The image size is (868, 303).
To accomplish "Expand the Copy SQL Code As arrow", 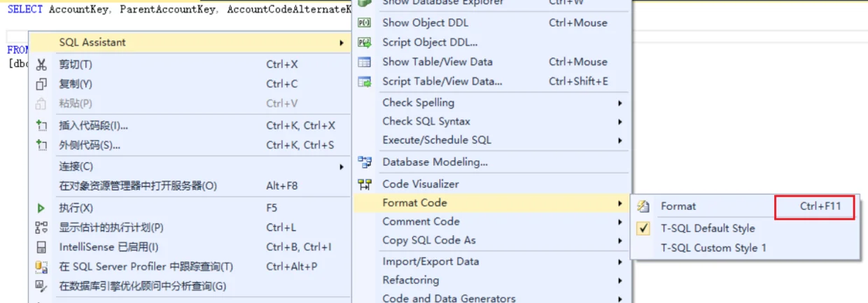I will click(620, 241).
